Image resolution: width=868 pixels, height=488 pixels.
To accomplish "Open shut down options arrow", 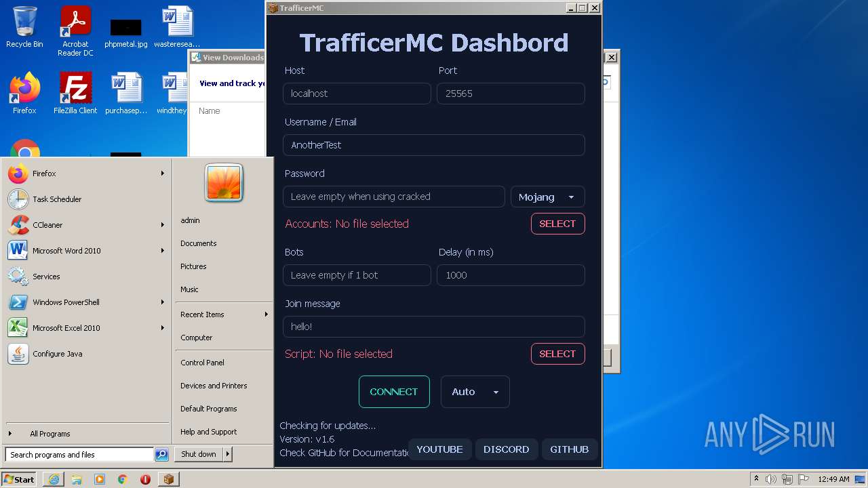I will pyautogui.click(x=227, y=454).
